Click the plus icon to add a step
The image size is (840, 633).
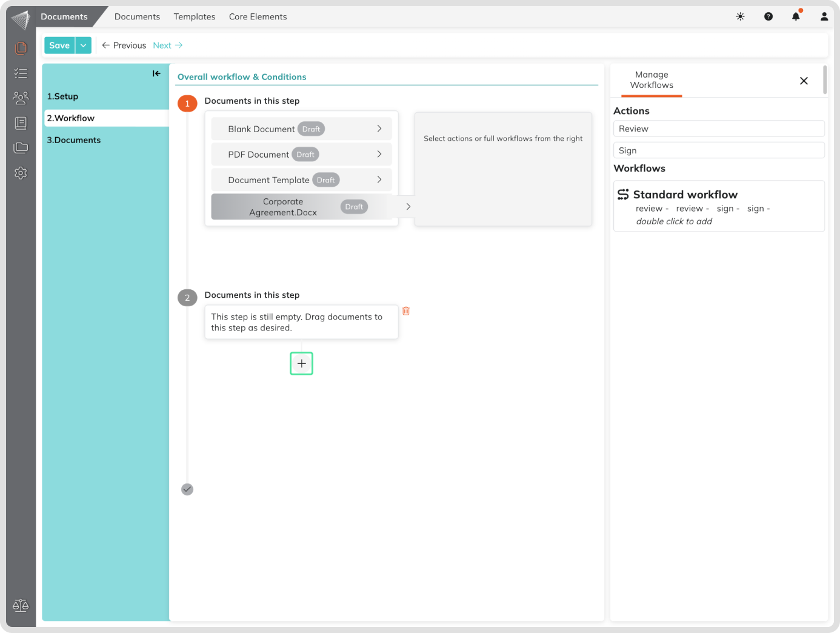[301, 364]
